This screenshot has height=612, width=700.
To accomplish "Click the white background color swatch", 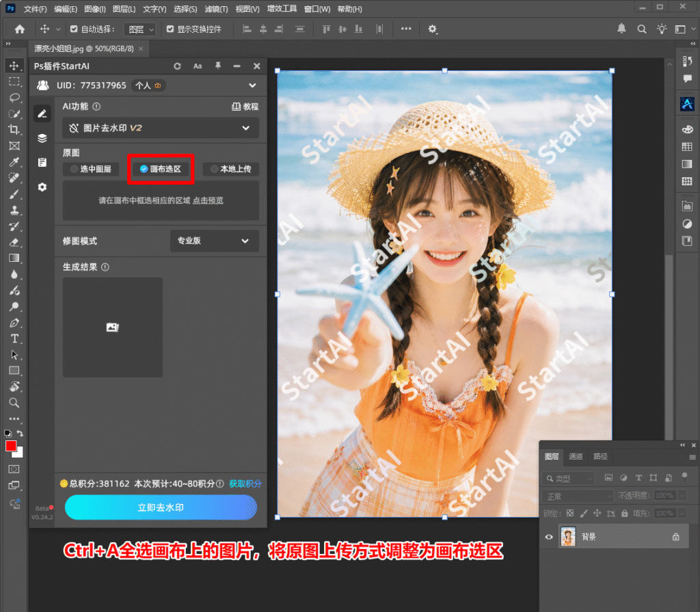I will (x=19, y=454).
